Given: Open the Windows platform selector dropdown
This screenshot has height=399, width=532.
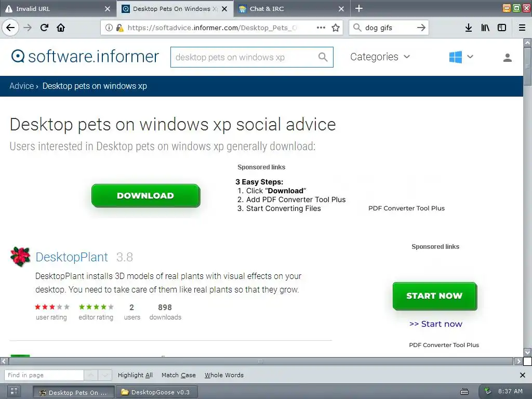Looking at the screenshot, I should [x=461, y=57].
